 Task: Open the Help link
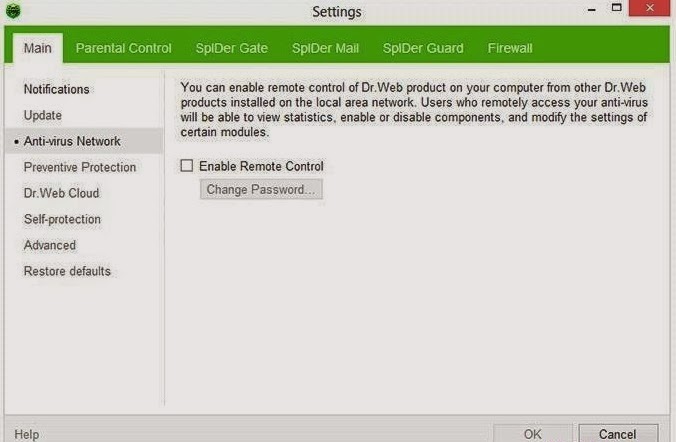(27, 434)
